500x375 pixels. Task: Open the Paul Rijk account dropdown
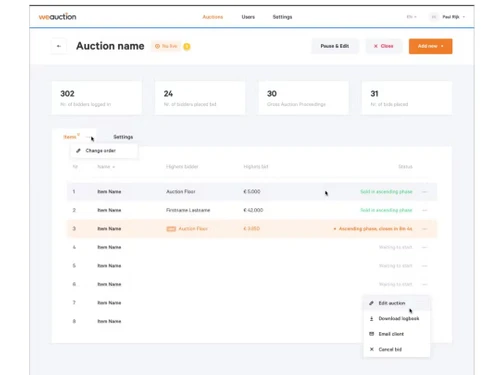[454, 17]
